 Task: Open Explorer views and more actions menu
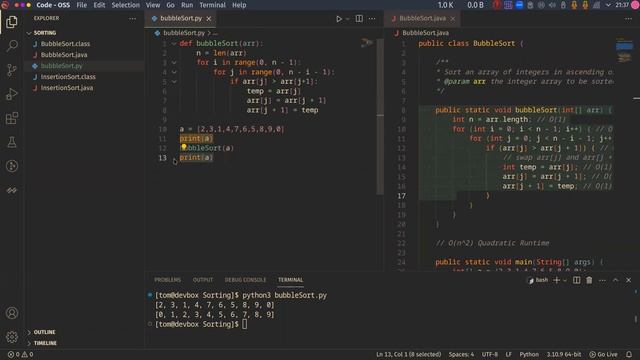coord(132,18)
